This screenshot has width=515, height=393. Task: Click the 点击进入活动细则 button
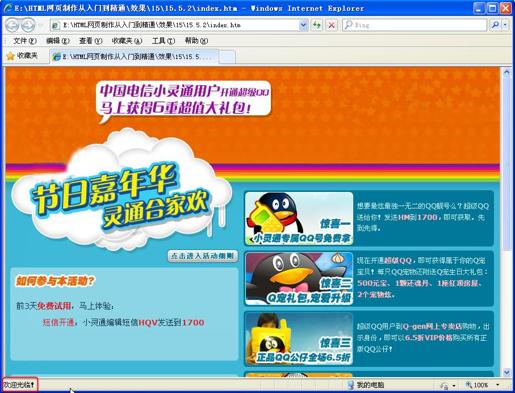click(203, 256)
